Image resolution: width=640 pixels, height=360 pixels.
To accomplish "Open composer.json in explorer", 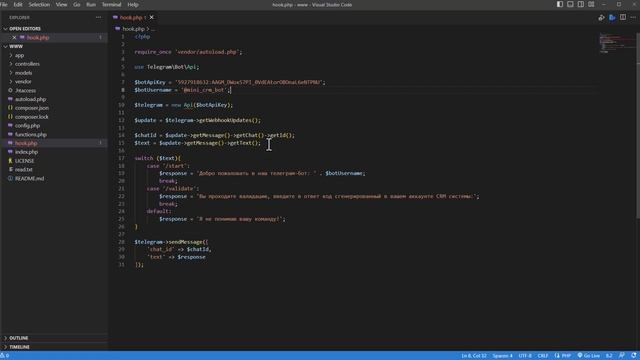I will [32, 108].
